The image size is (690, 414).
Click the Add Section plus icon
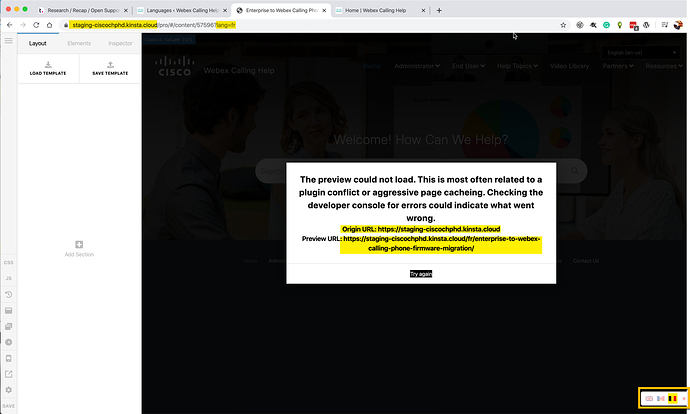(79, 245)
